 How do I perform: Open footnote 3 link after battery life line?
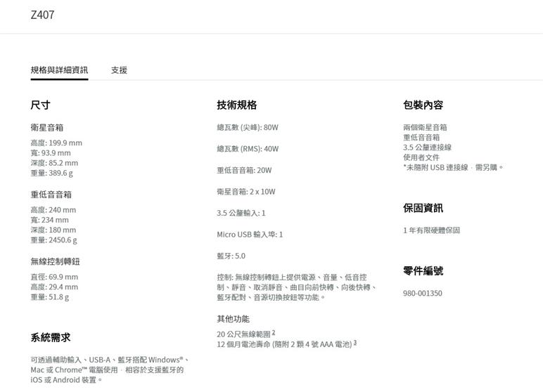point(355,343)
